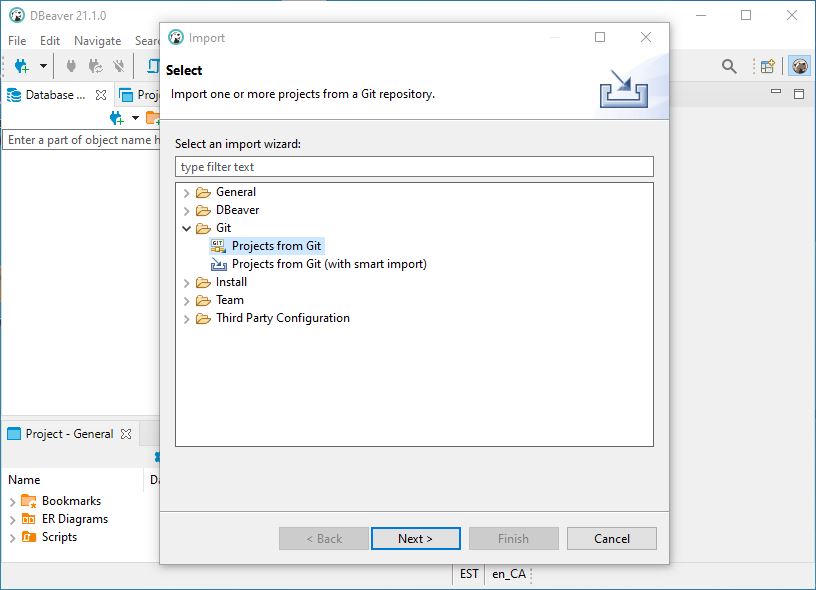Click the EST timezone status bar entry
Screen dimensions: 816x590
469,574
